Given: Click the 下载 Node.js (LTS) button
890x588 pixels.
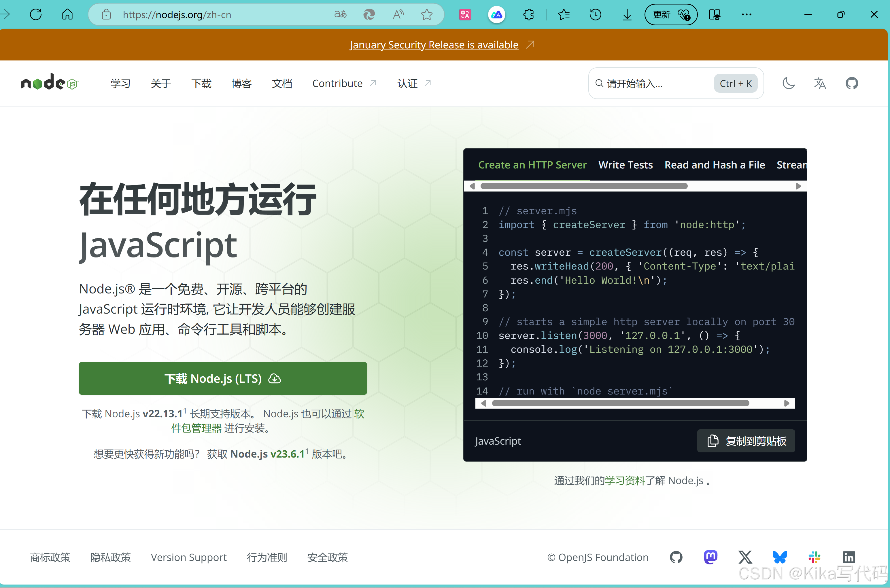Looking at the screenshot, I should click(222, 378).
